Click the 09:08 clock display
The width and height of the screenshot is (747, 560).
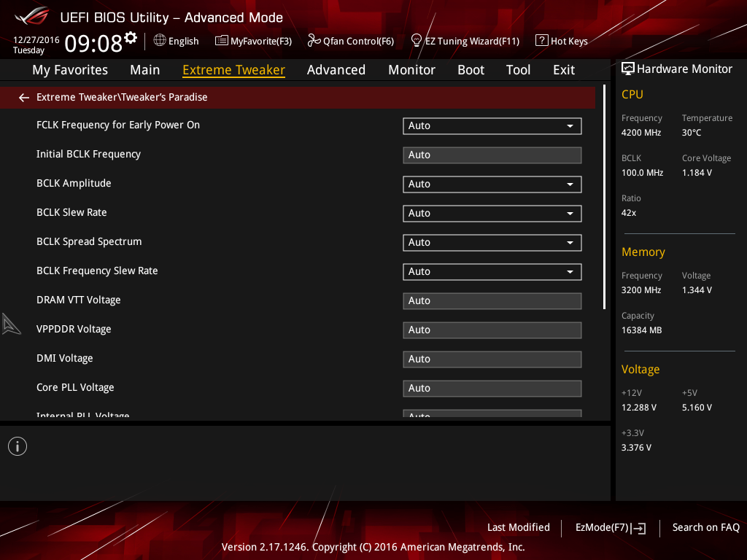point(93,43)
